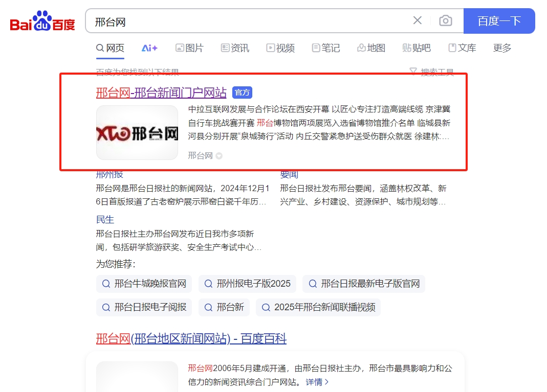Click the 邢州报 description starting 邢台网是邢台日报社的新闻网站
Image resolution: width=547 pixels, height=392 pixels.
tap(183, 195)
